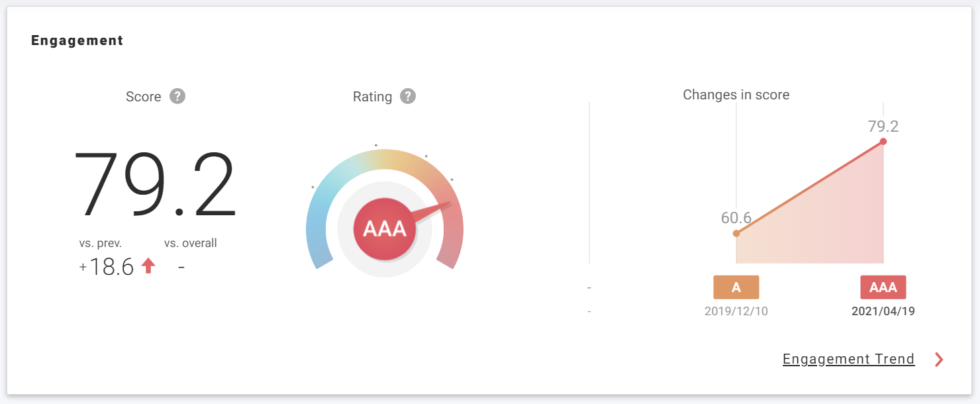Screen dimensions: 980x404
Task: Click the AAA circle in the gauge center
Action: tap(384, 229)
